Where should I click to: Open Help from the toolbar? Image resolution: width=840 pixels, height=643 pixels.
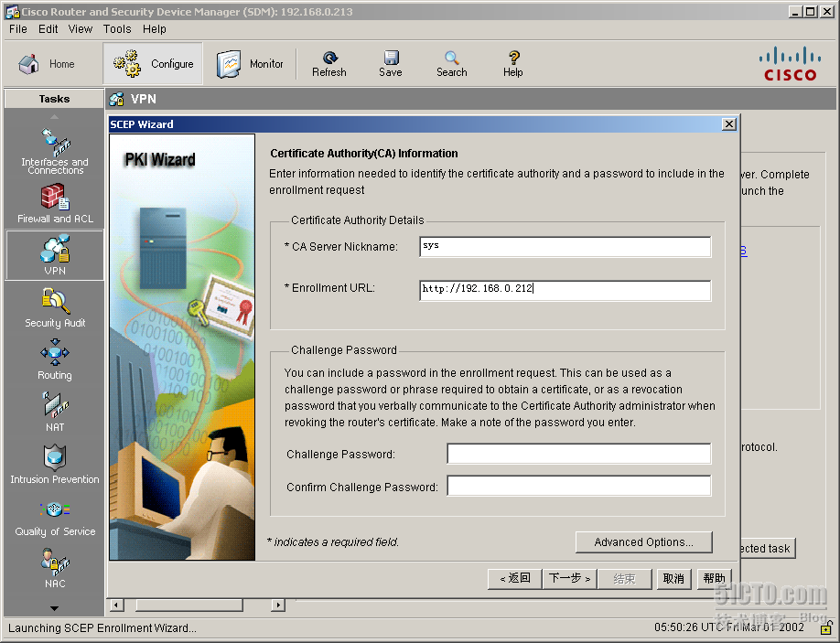point(512,64)
